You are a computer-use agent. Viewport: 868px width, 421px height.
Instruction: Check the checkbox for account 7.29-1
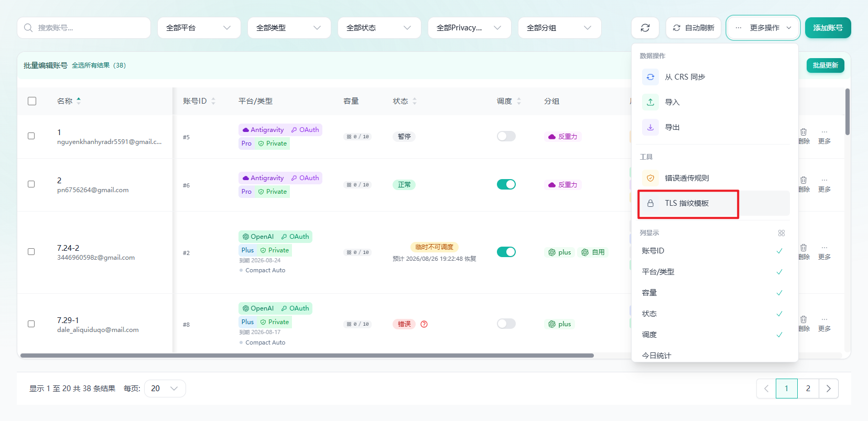[x=31, y=324]
